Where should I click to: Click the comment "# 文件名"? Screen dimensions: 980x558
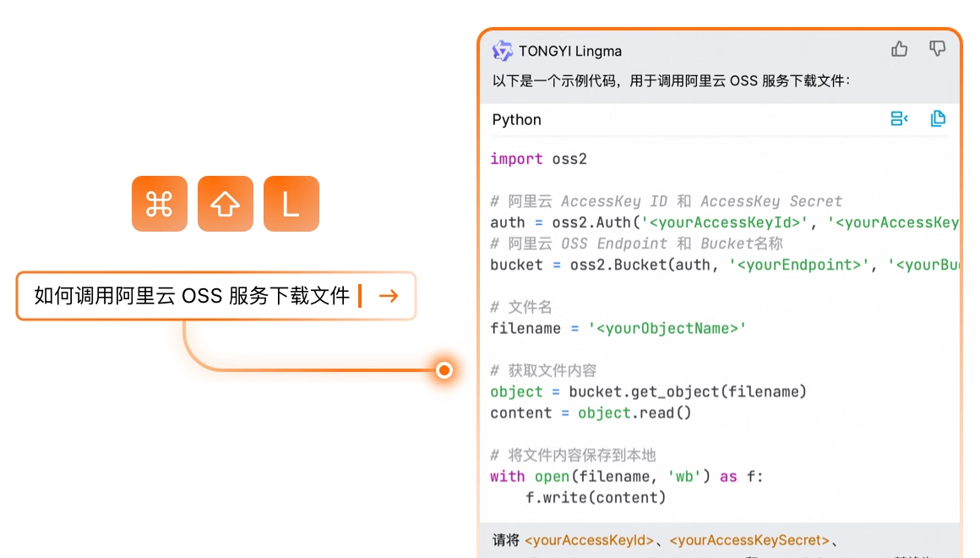[521, 307]
